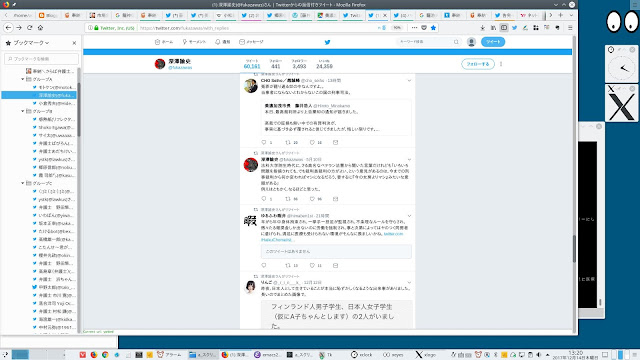This screenshot has height=360, width=640.
Task: Reply to the ゆきふみ tweet
Action: coord(264,265)
